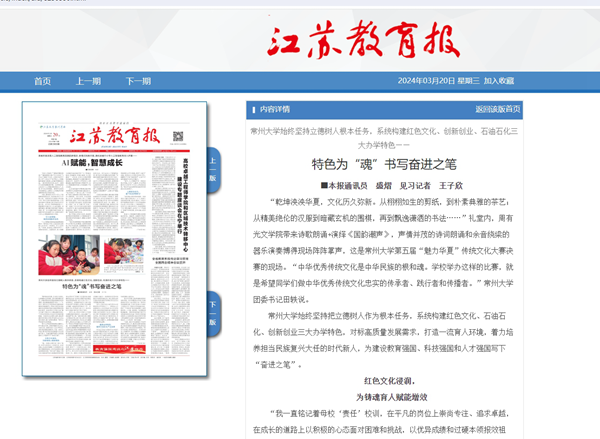Click the vertical headline article on thumbnail
The width and height of the screenshot is (600, 439).
182,205
